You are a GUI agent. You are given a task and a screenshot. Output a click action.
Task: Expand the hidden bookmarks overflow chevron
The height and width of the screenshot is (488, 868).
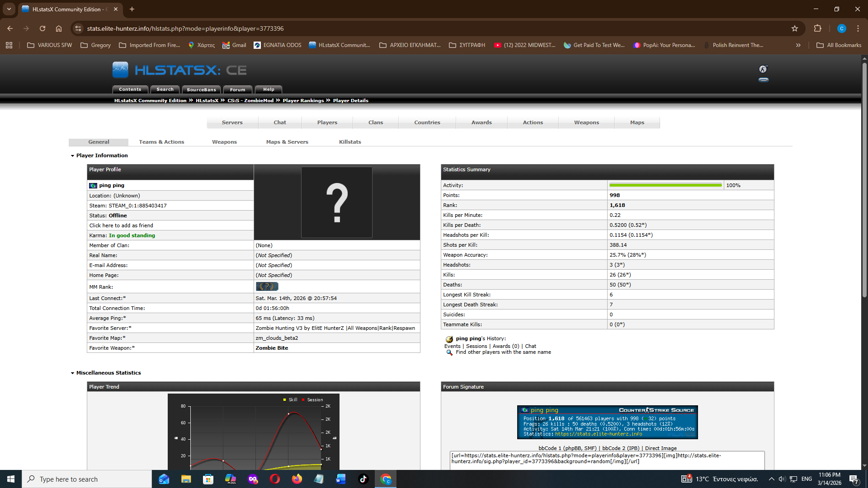point(798,45)
